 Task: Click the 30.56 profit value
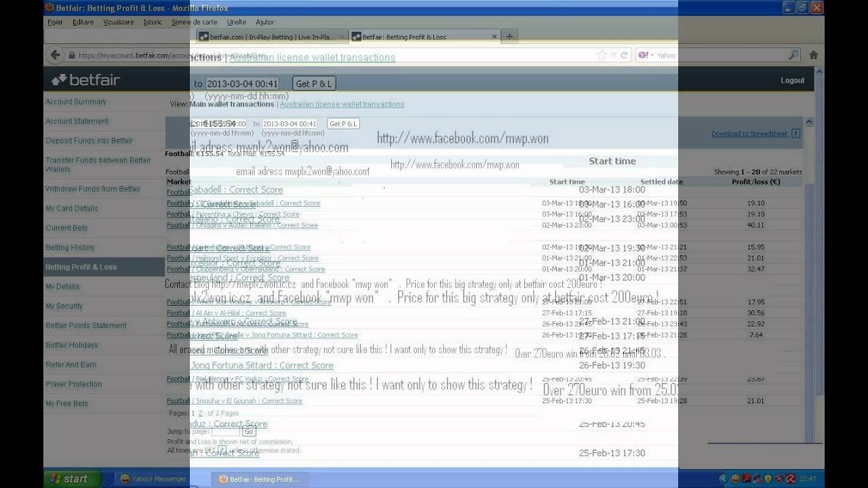[x=755, y=313]
